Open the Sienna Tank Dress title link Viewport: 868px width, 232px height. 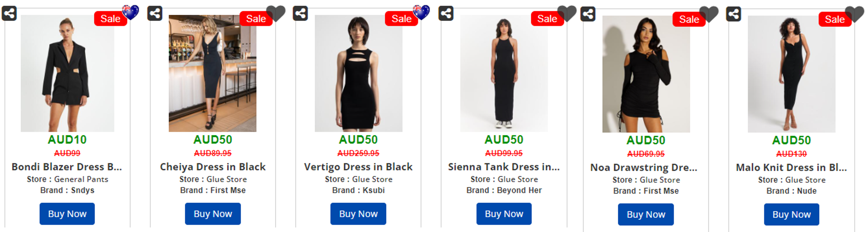click(504, 167)
